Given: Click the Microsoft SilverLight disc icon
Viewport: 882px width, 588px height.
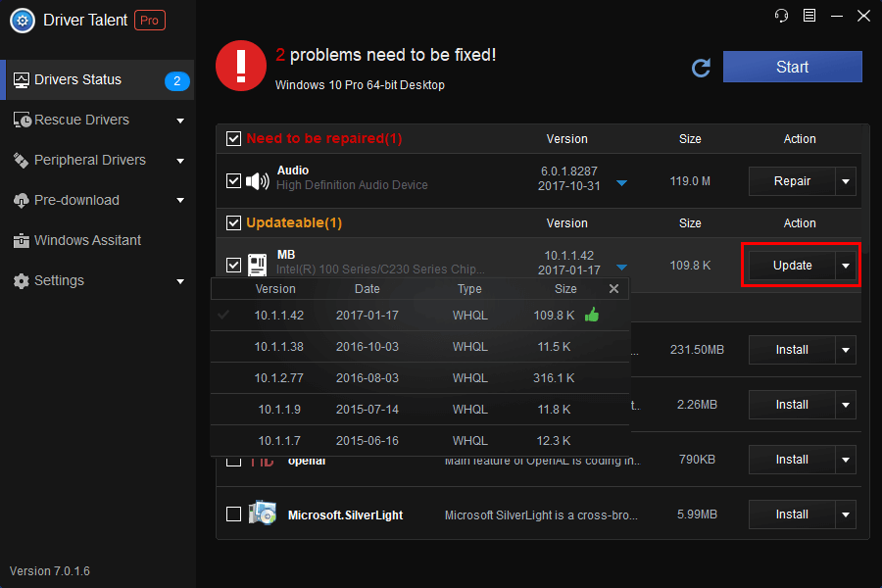Looking at the screenshot, I should (262, 514).
